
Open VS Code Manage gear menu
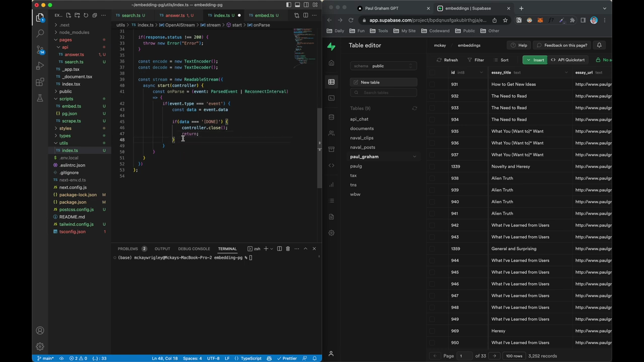40,346
